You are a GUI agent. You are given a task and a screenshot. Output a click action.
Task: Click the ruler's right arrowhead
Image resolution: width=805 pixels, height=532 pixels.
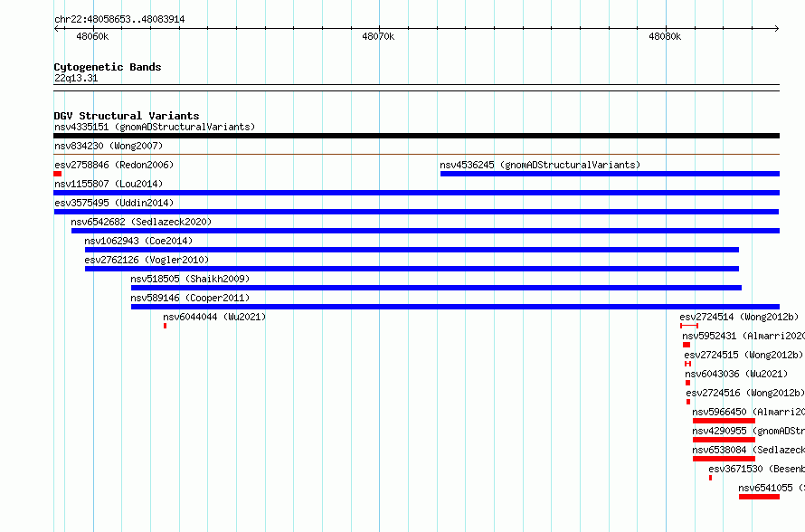click(777, 28)
